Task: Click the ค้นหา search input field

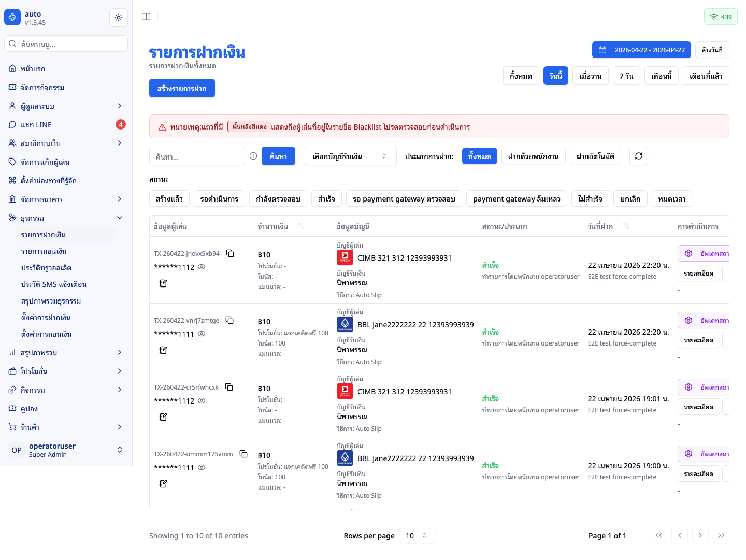Action: tap(197, 156)
